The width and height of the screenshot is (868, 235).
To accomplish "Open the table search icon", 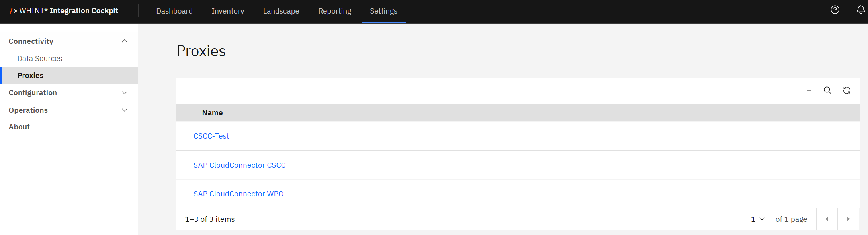I will [827, 90].
